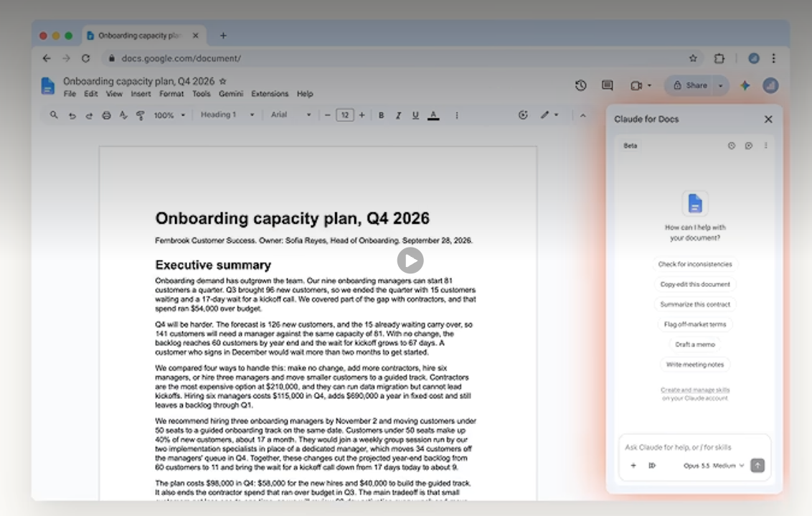Select the paint format tool
Image resolution: width=812 pixels, height=516 pixels.
(141, 116)
